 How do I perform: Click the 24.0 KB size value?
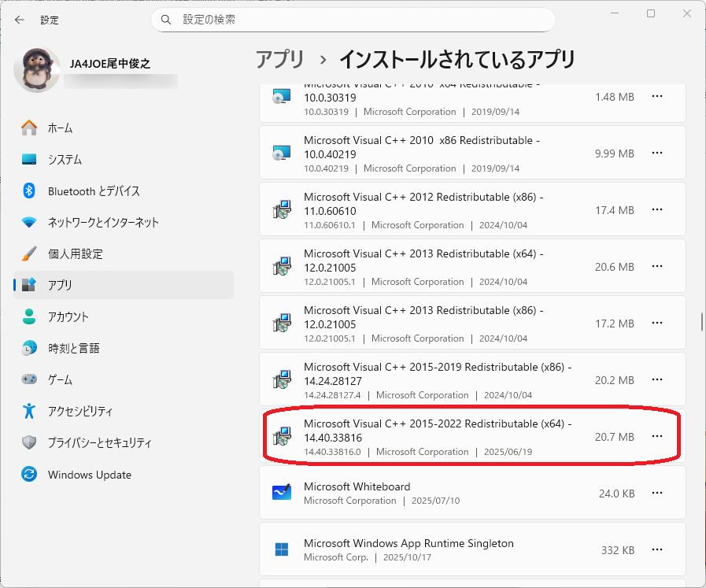coord(616,494)
